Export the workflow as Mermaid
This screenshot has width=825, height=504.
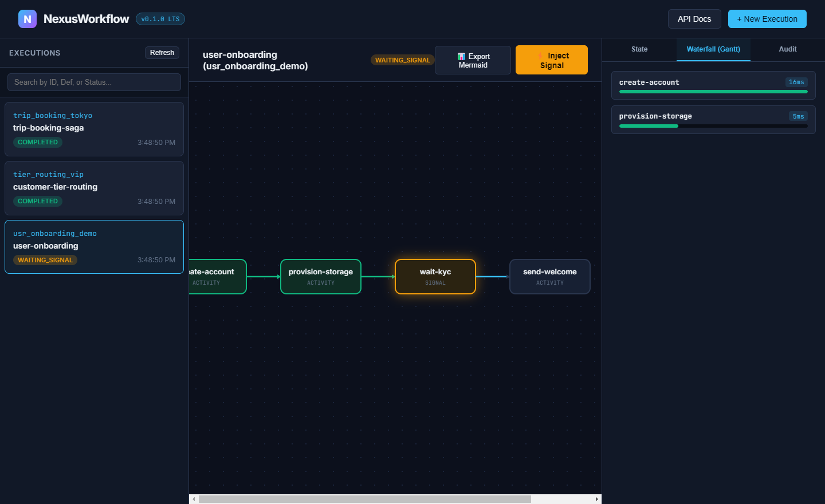(x=473, y=60)
